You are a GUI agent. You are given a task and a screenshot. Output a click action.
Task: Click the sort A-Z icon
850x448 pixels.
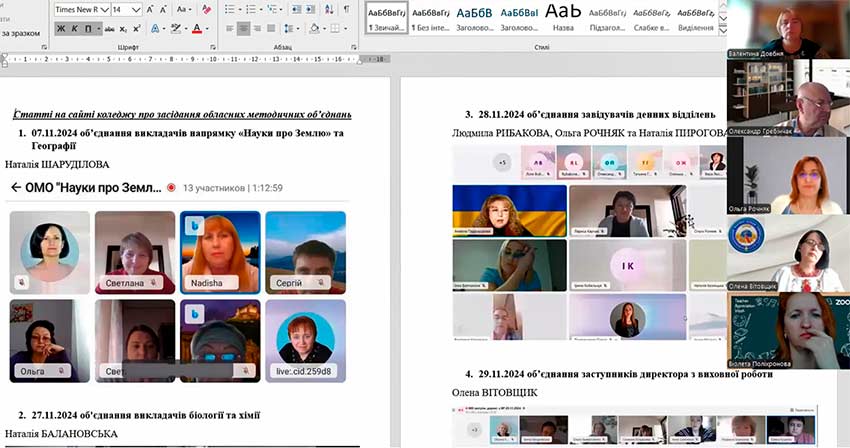click(328, 9)
